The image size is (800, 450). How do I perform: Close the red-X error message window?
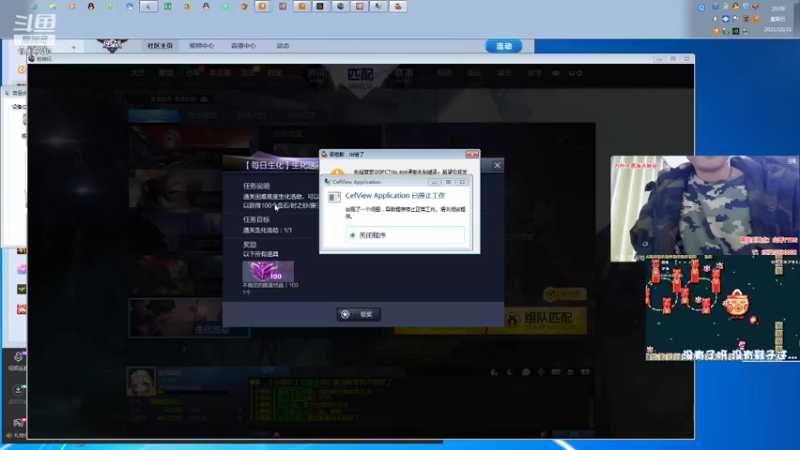472,154
